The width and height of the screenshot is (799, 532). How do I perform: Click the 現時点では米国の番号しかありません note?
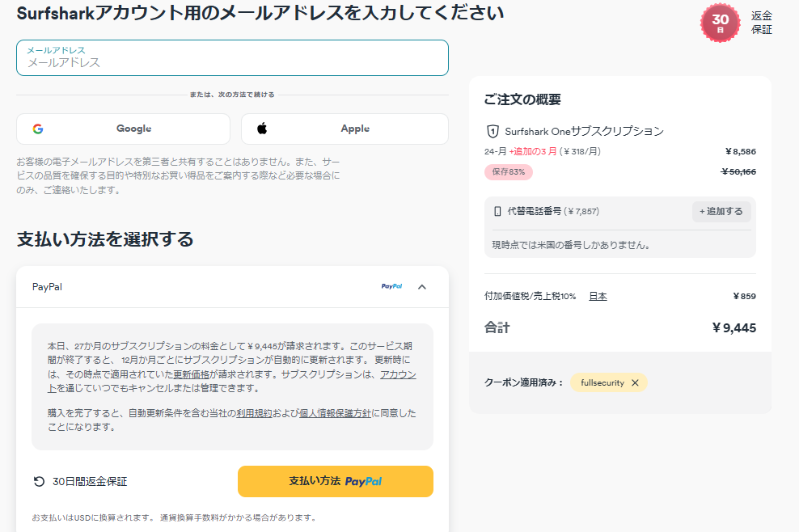[x=571, y=245]
